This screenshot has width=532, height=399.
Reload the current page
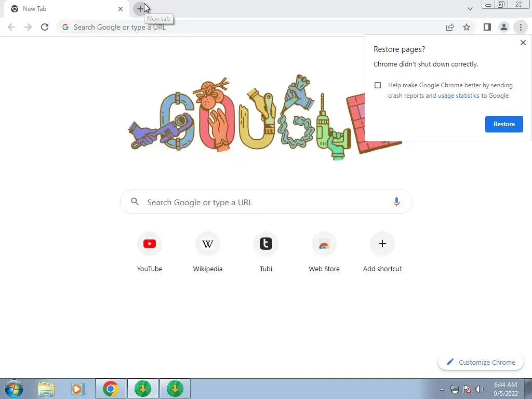tap(45, 27)
